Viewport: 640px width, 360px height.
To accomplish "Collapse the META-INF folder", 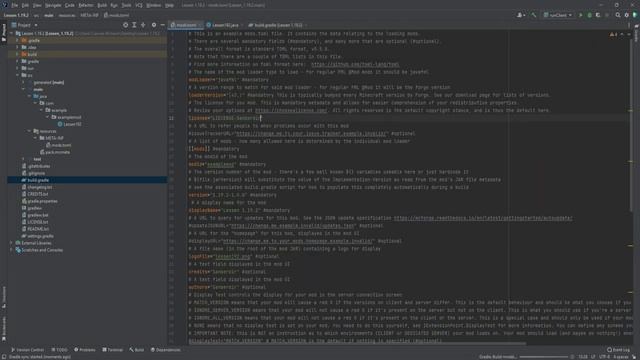I will (36, 138).
